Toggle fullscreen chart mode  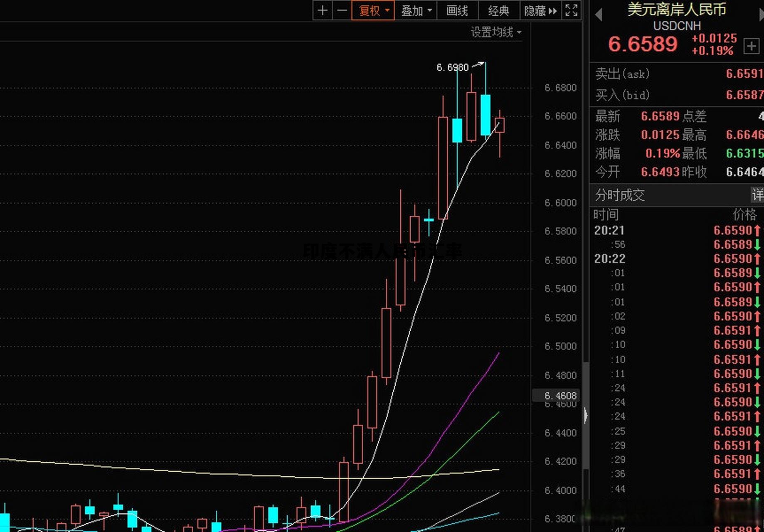click(572, 10)
